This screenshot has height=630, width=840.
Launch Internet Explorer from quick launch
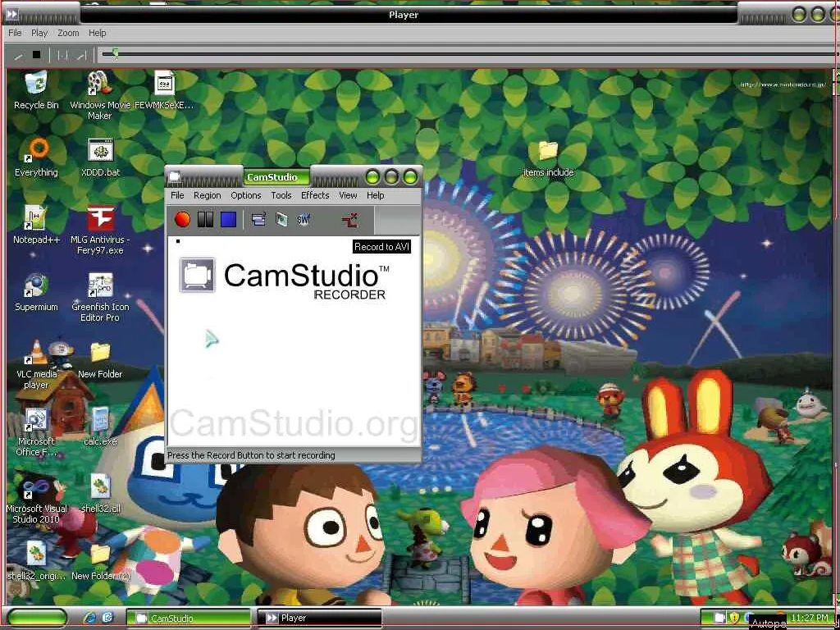point(90,618)
